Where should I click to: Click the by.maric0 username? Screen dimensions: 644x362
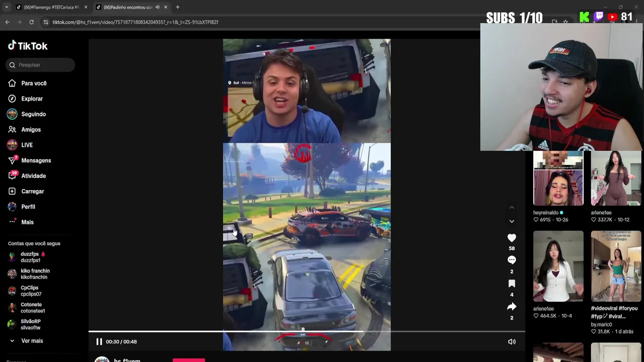point(601,325)
